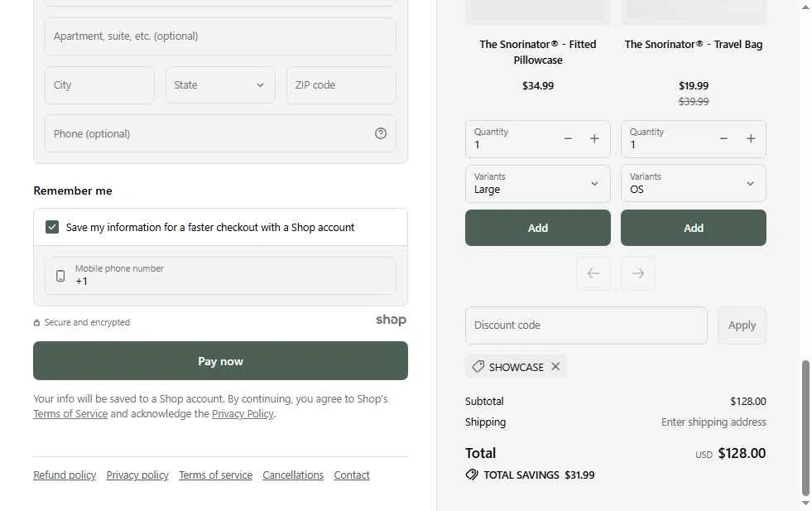Click the Secure and encrypted lock icon
Screen dimensions: 812x511
point(36,322)
